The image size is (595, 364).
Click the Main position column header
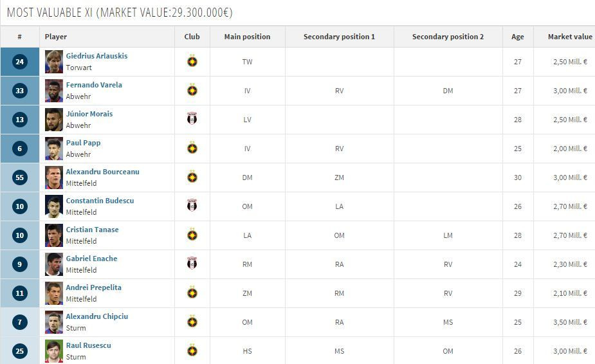coord(247,37)
